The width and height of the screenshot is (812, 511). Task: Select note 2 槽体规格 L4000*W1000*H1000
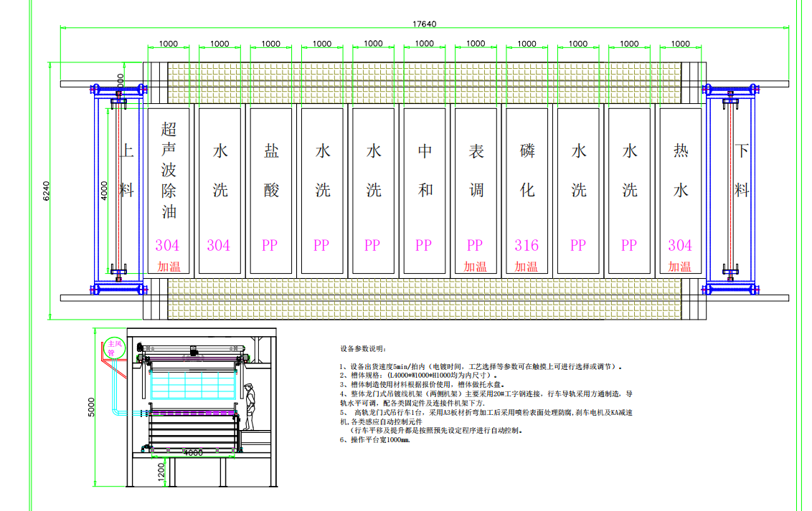pyautogui.click(x=419, y=376)
